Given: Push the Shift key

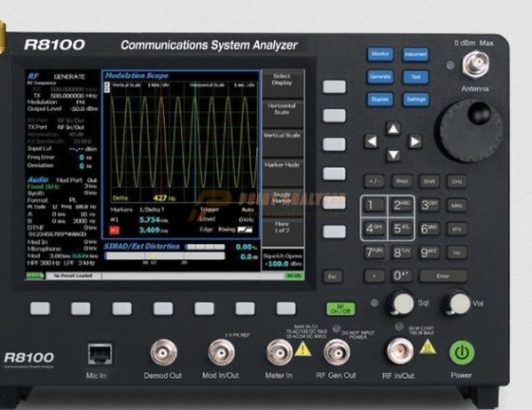Looking at the screenshot, I should (x=429, y=181).
